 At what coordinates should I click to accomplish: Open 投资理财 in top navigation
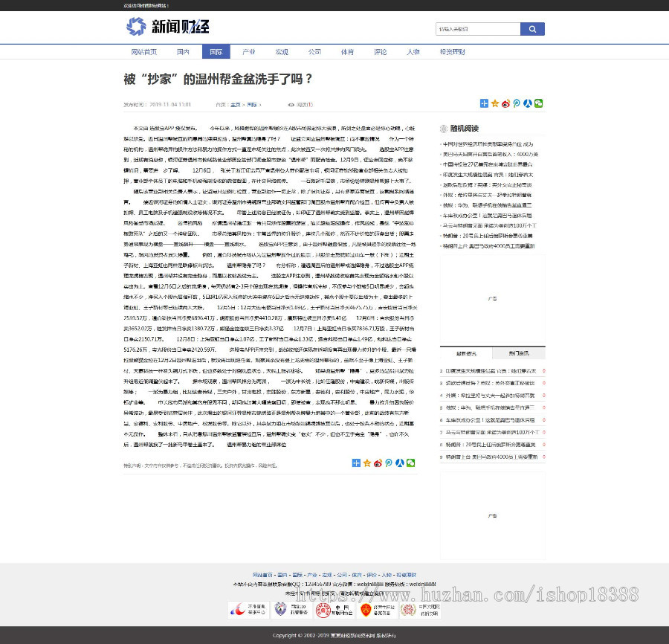coord(452,51)
